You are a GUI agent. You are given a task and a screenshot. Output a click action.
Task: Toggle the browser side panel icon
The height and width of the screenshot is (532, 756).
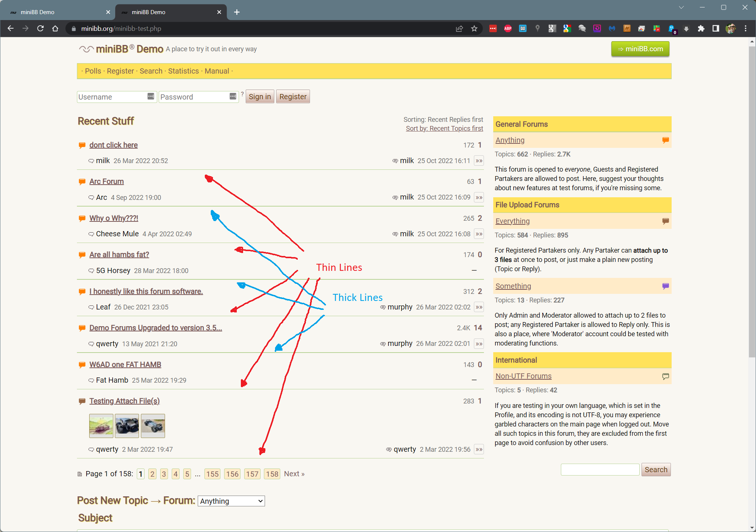(x=715, y=29)
